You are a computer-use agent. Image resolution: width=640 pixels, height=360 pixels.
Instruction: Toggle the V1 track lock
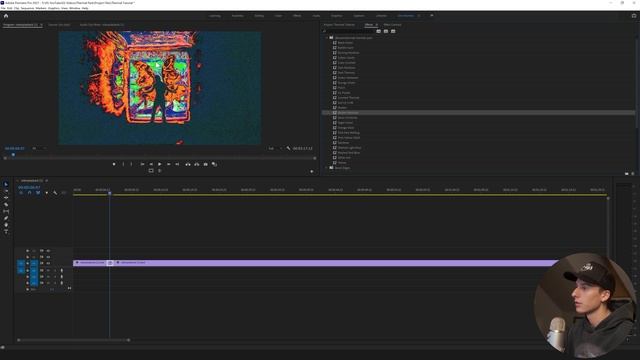coord(28,263)
